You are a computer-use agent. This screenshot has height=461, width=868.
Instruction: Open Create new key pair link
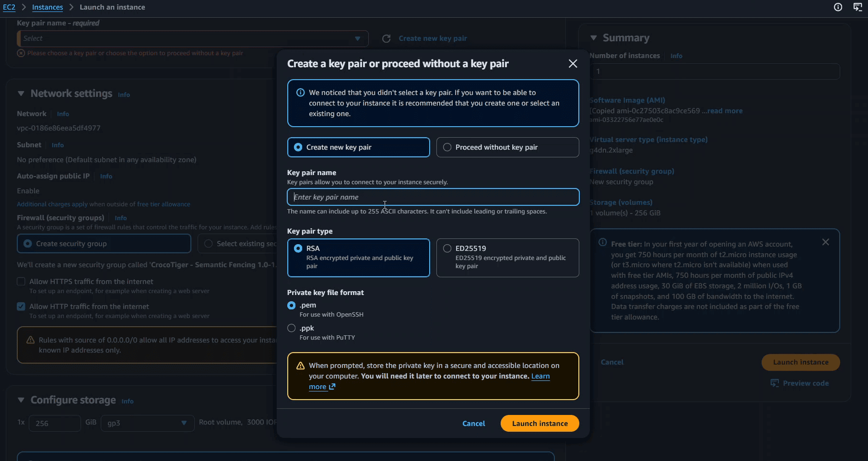pyautogui.click(x=432, y=38)
